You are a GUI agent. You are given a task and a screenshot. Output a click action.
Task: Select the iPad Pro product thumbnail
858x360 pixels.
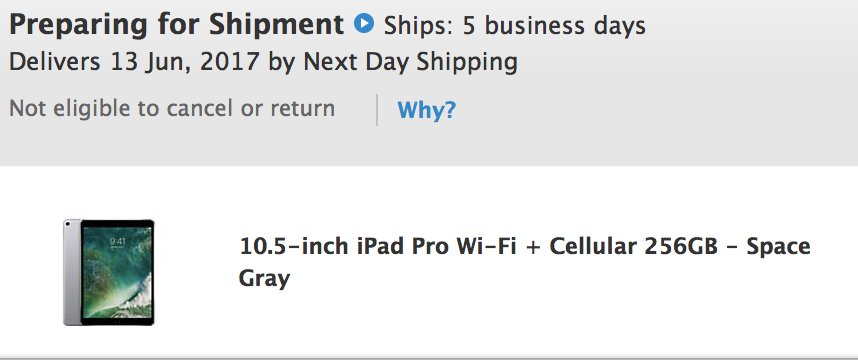tap(108, 272)
